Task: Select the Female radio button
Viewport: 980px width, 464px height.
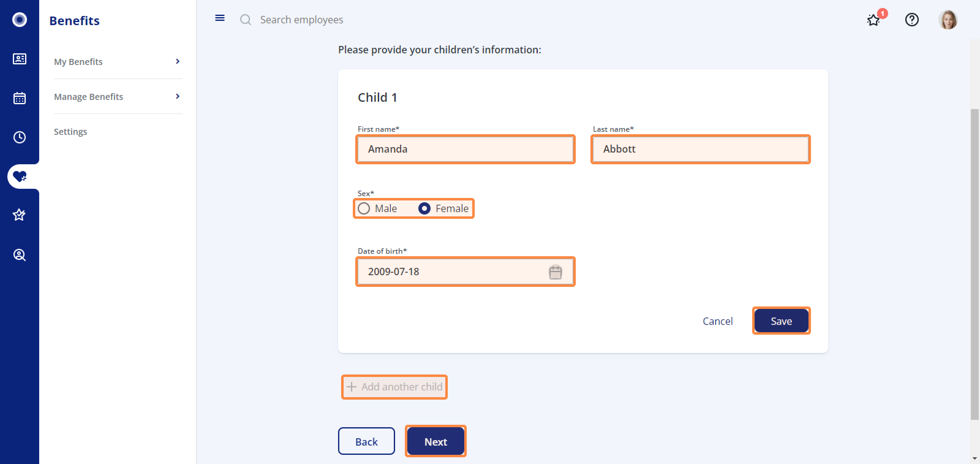Action: coord(424,209)
